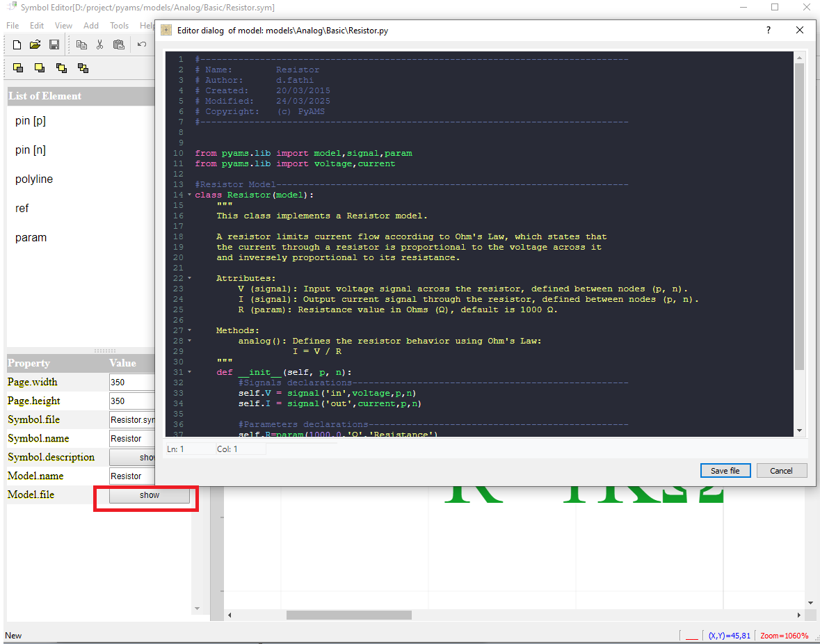Click the Symbol Editor app icon in title bar
This screenshot has width=820, height=644.
coord(11,7)
